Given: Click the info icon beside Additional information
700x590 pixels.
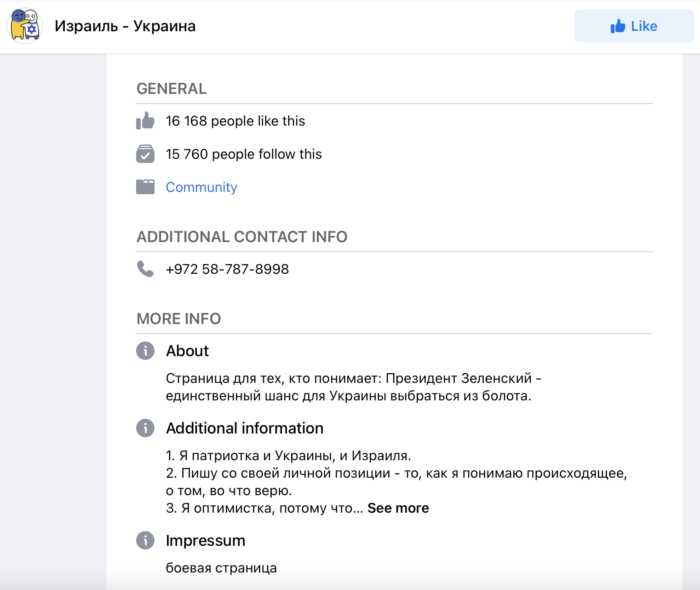Looking at the screenshot, I should (x=145, y=428).
